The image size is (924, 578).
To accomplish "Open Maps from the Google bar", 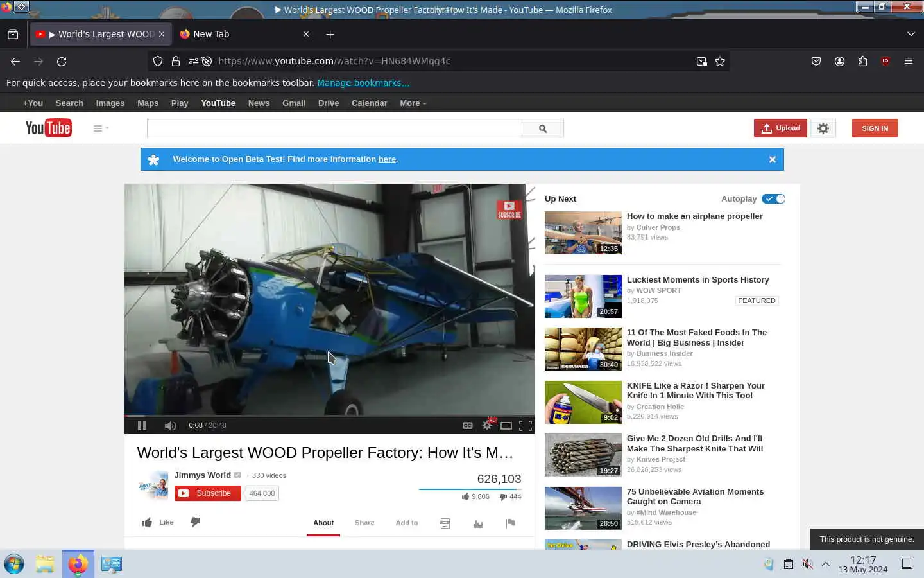I will pyautogui.click(x=148, y=103).
